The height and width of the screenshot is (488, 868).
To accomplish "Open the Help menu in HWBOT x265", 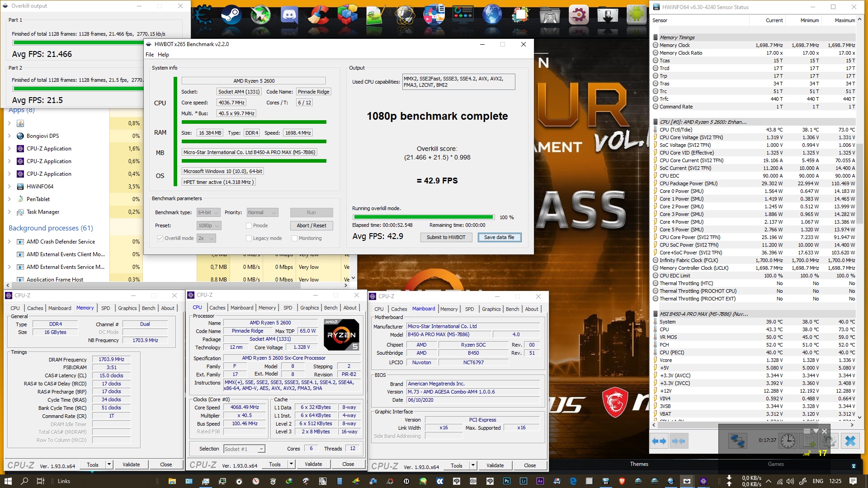I will (163, 55).
